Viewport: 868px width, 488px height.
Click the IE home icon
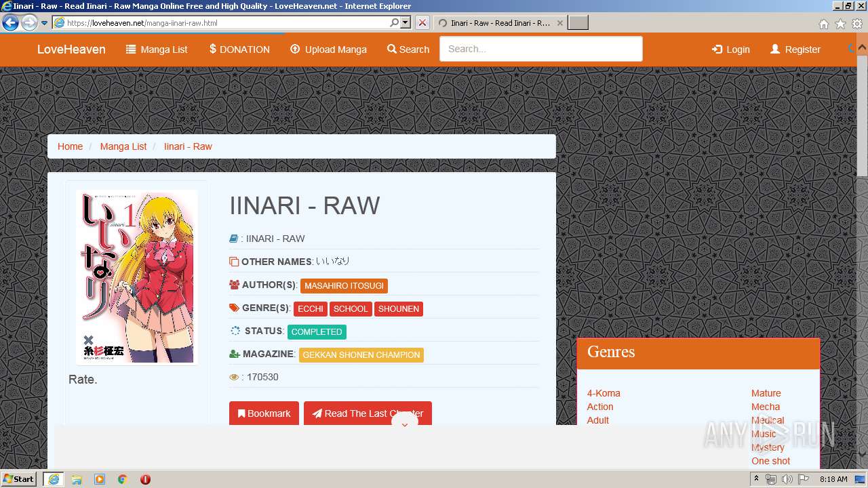823,24
